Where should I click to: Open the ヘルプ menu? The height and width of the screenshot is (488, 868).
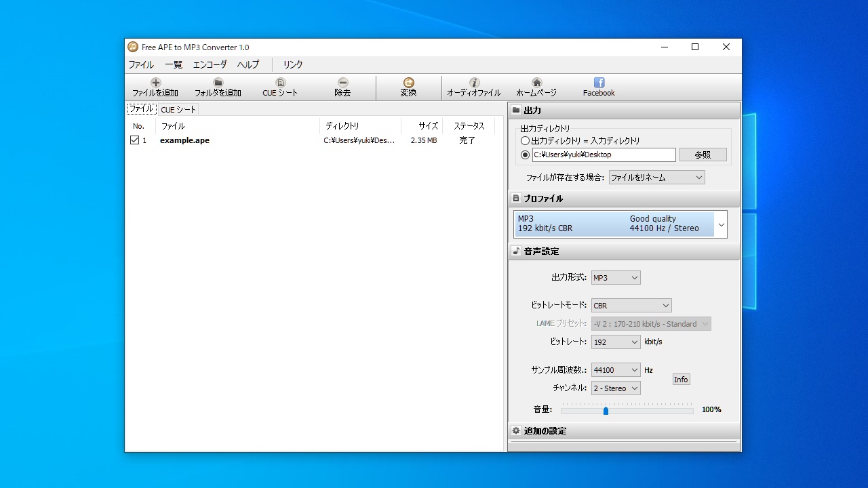tap(248, 65)
